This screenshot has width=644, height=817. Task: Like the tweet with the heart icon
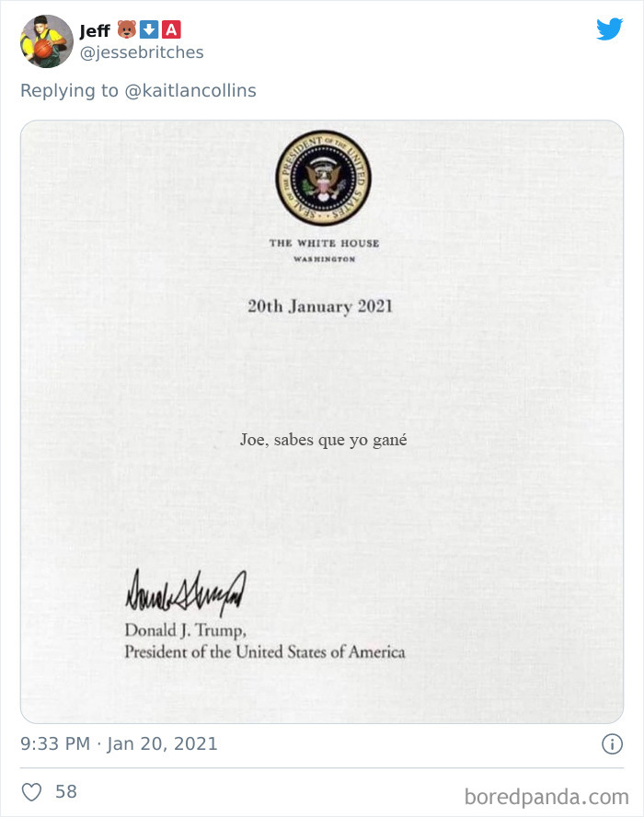31,792
